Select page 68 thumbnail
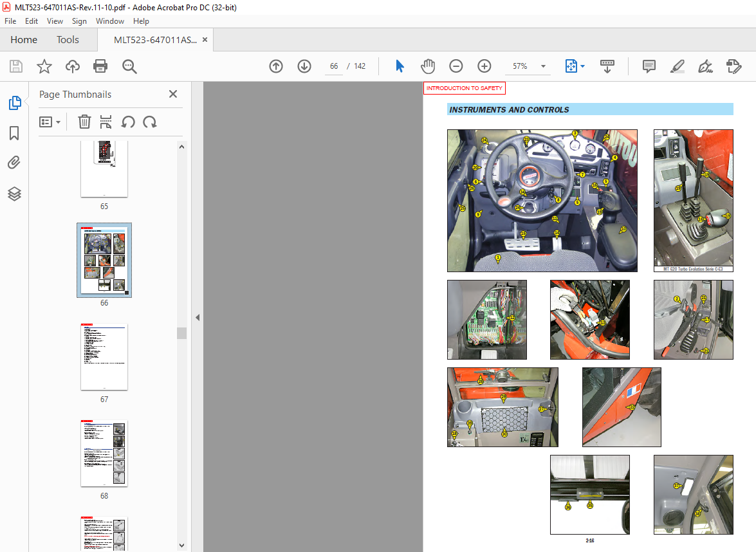The image size is (756, 552). point(104,453)
